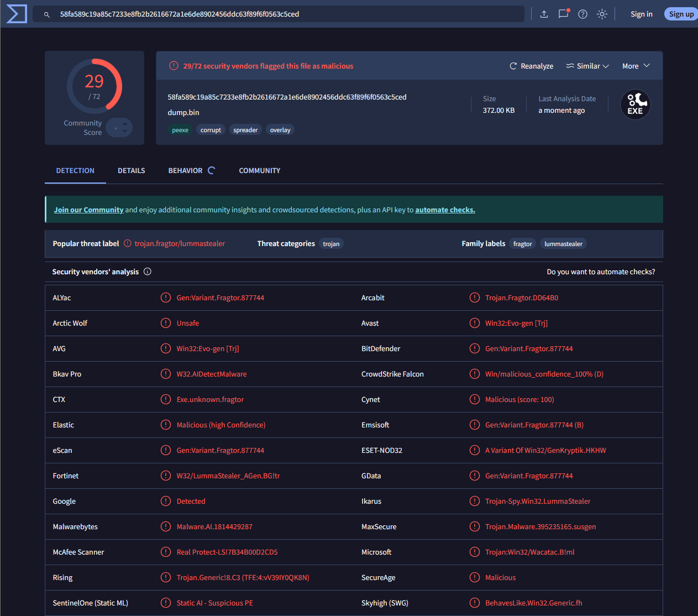Screen dimensions: 698x616
Task: Click the alert icon beside the 29/72 vendors message
Action: point(174,66)
